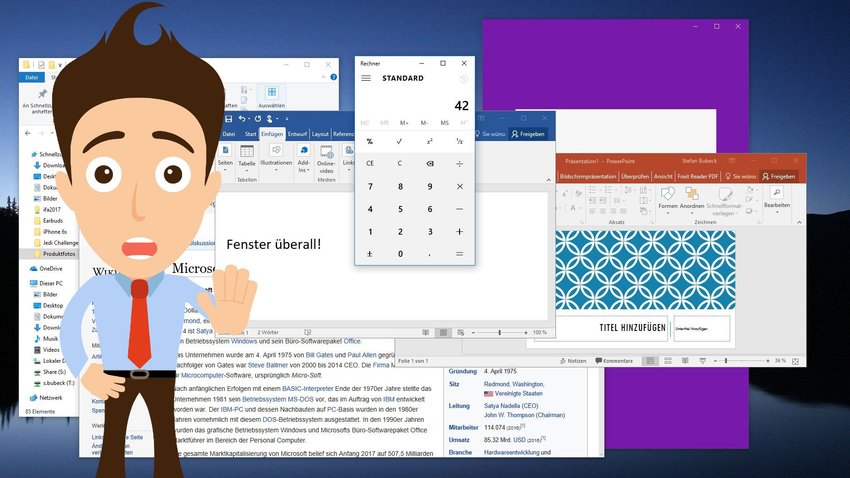Image resolution: width=850 pixels, height=478 pixels.
Task: Click the square root key in Calculator
Action: point(400,141)
